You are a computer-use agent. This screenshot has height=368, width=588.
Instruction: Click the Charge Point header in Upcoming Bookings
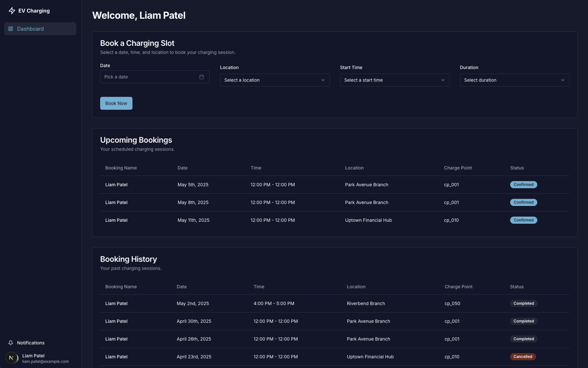click(x=458, y=168)
